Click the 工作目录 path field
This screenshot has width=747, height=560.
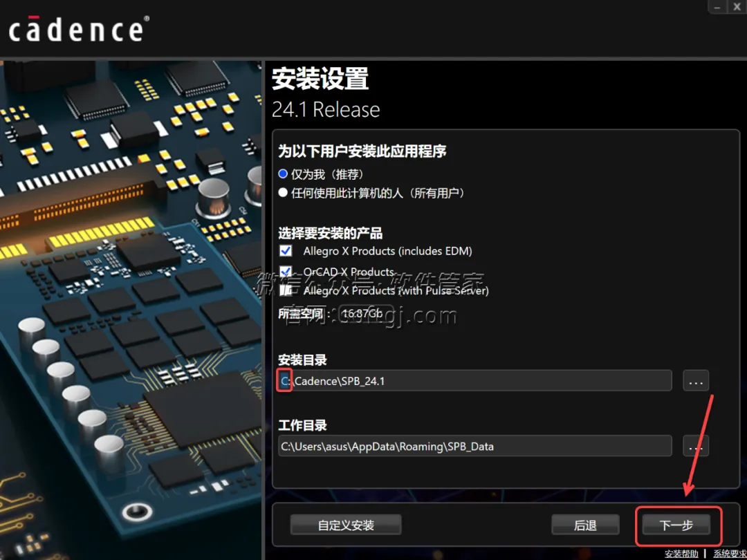coord(475,446)
